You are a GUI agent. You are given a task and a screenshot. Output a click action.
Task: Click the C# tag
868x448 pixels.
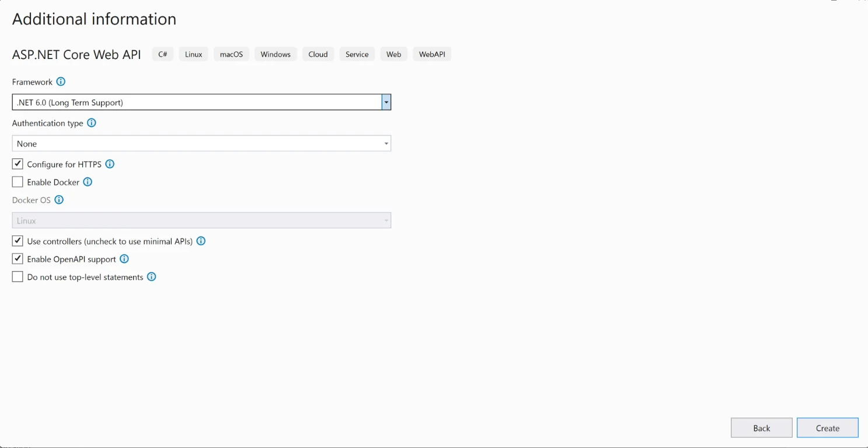click(163, 54)
